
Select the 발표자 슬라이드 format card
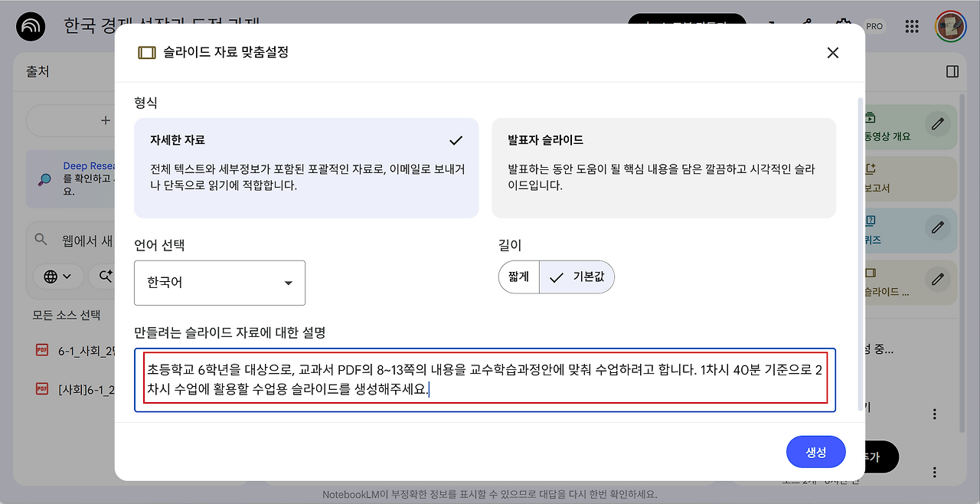click(664, 168)
